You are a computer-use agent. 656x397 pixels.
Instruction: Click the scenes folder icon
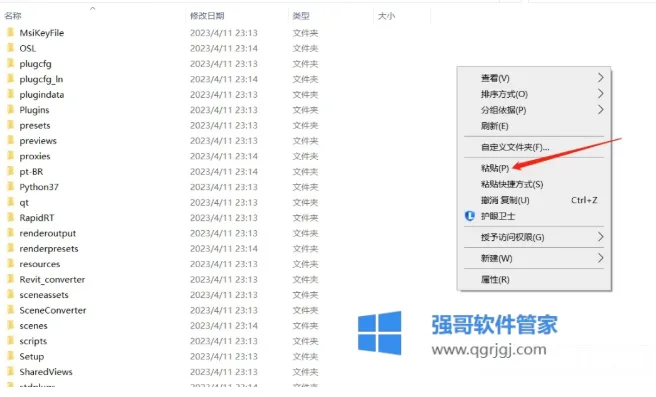click(x=11, y=325)
